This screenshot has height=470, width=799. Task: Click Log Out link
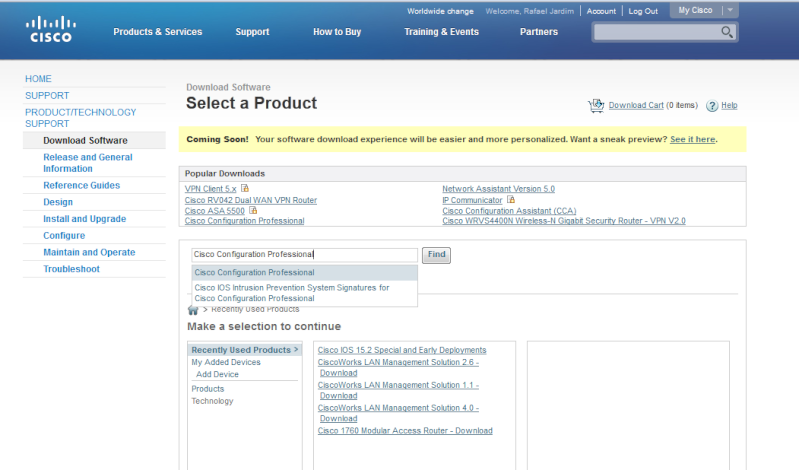pos(643,11)
